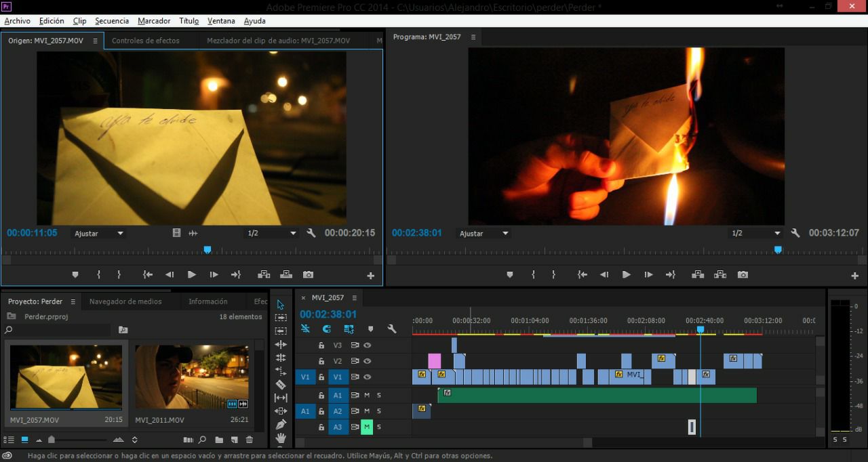Click Lift button in Program monitor
The image size is (868, 462).
698,274
